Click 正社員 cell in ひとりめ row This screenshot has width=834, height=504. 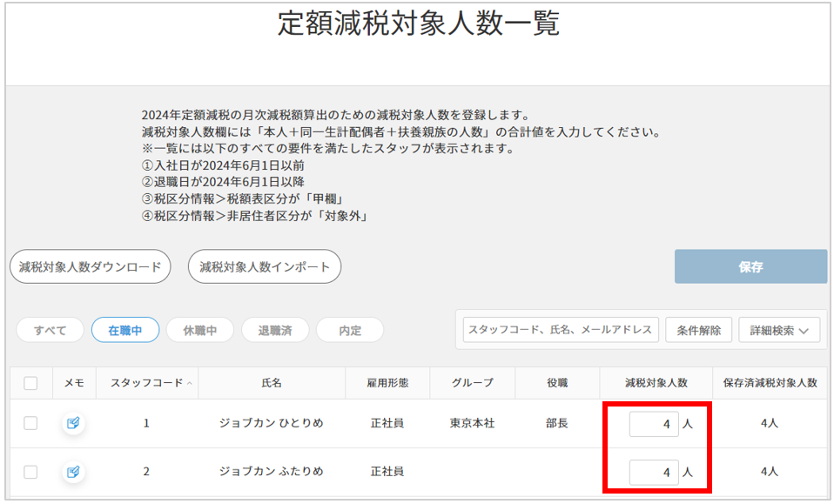[387, 423]
